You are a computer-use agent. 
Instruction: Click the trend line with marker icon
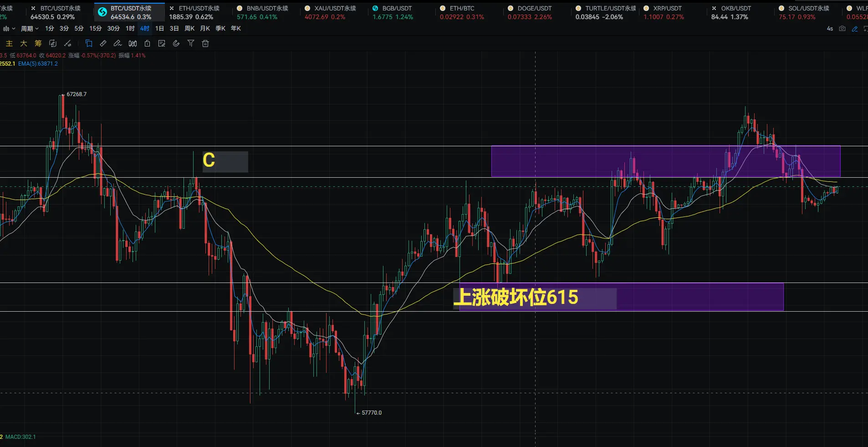(67, 44)
